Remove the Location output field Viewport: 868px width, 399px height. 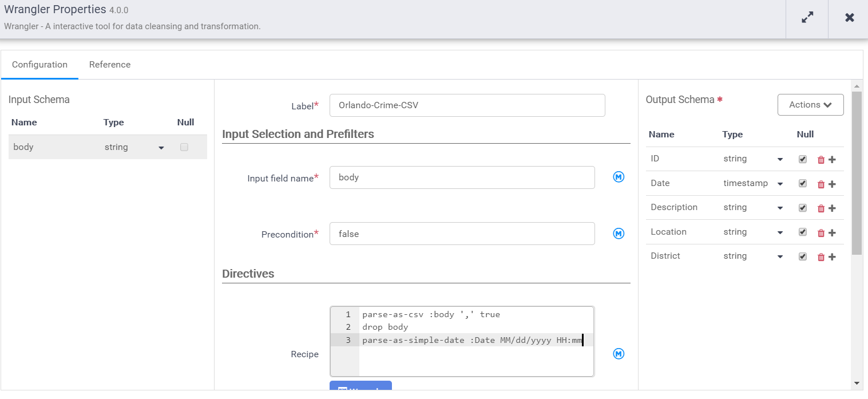pyautogui.click(x=821, y=232)
